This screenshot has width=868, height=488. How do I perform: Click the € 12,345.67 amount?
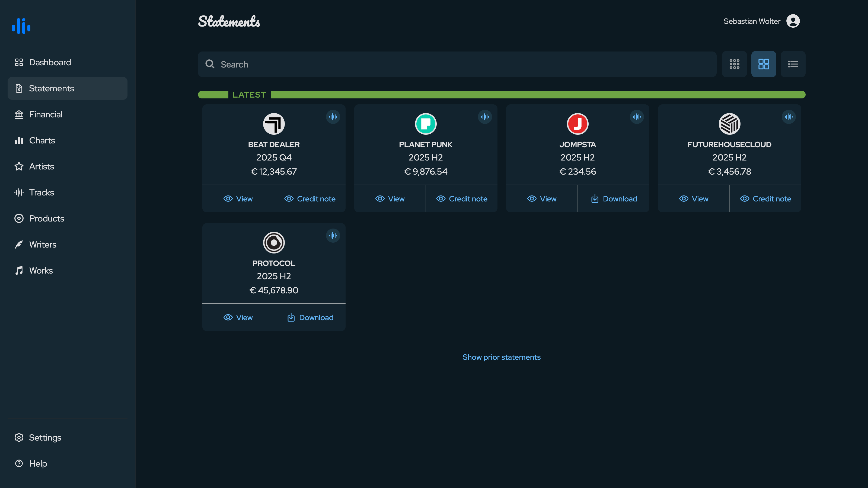[x=274, y=172]
